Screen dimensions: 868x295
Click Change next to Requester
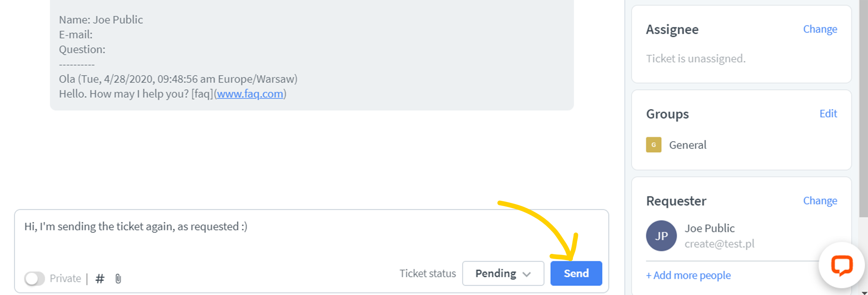pyautogui.click(x=820, y=201)
